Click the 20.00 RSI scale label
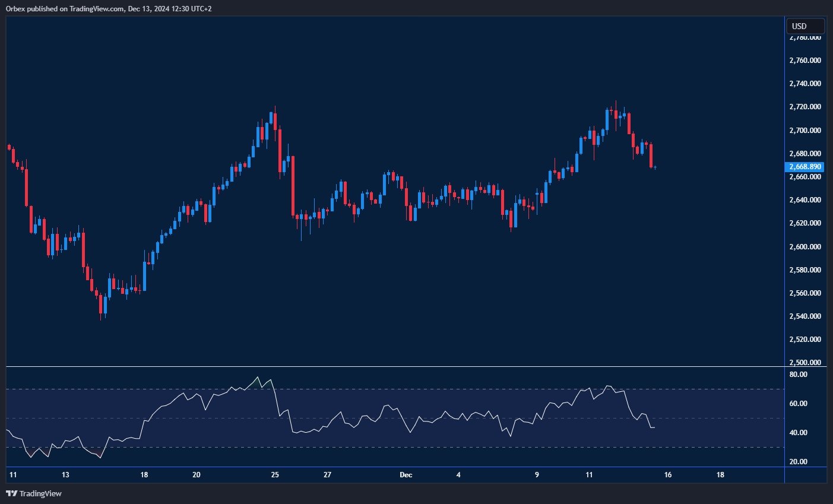This screenshot has height=504, width=833. (x=798, y=462)
